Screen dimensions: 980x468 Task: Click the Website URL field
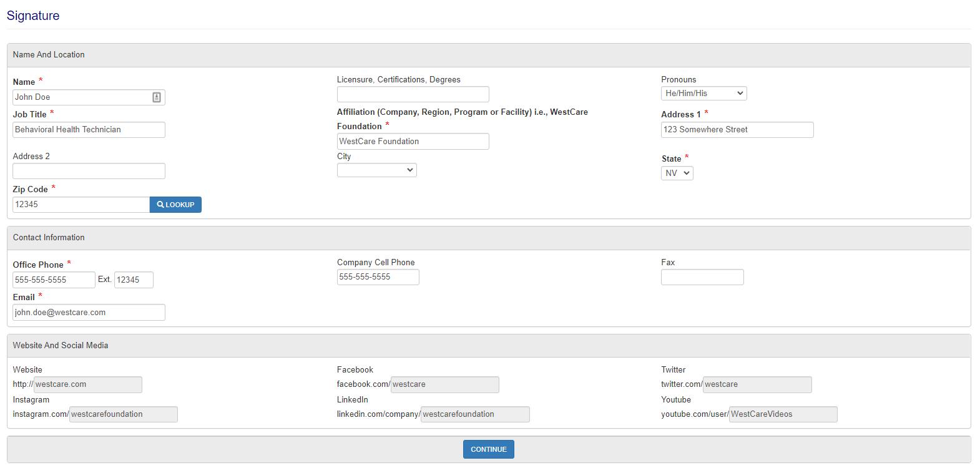click(87, 384)
